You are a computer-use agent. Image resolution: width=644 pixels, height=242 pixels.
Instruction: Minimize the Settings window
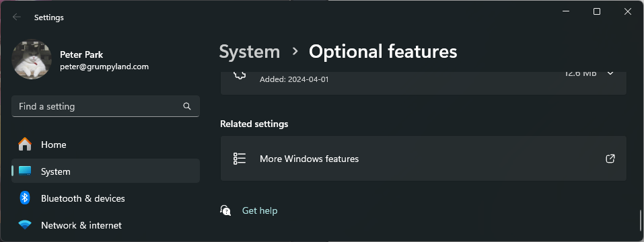[x=566, y=12]
